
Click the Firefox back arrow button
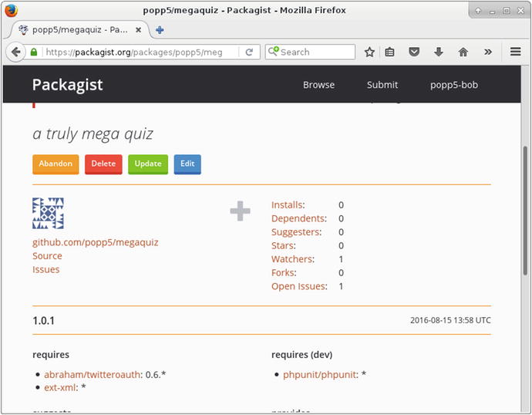15,52
